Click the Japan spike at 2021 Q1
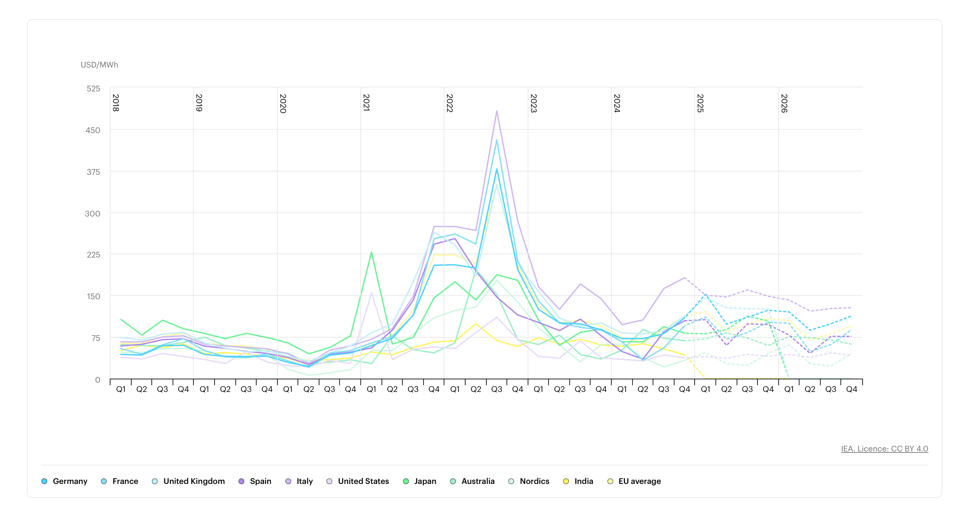980x519 pixels. tap(371, 252)
